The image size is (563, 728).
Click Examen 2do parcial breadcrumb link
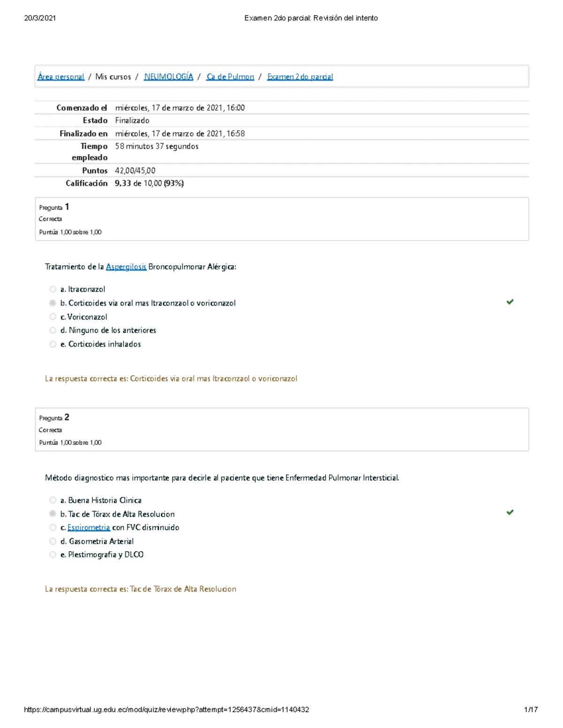coord(300,77)
